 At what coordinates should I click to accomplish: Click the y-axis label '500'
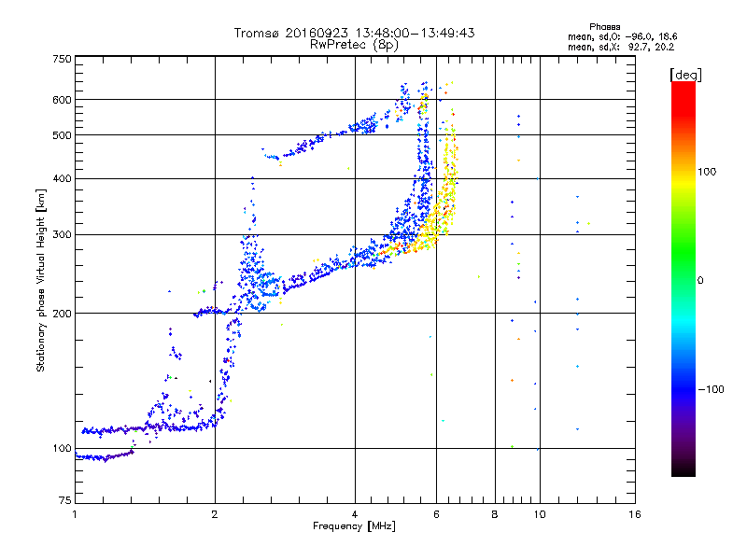(x=62, y=135)
